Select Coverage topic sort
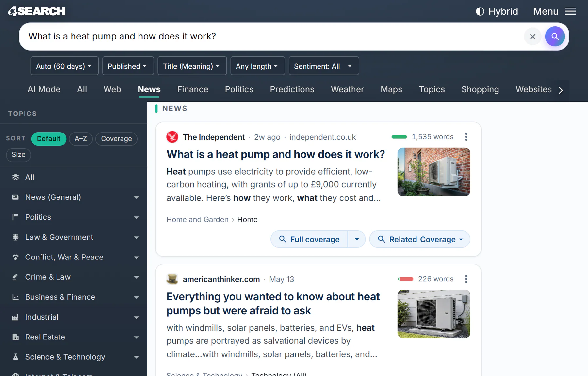 click(116, 139)
